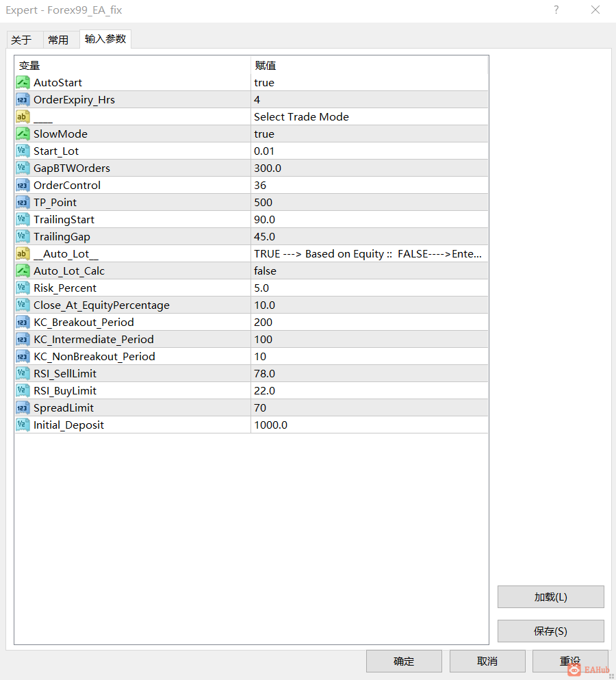
Task: Edit the KC_NonBreakout_Period value 10
Action: click(370, 357)
